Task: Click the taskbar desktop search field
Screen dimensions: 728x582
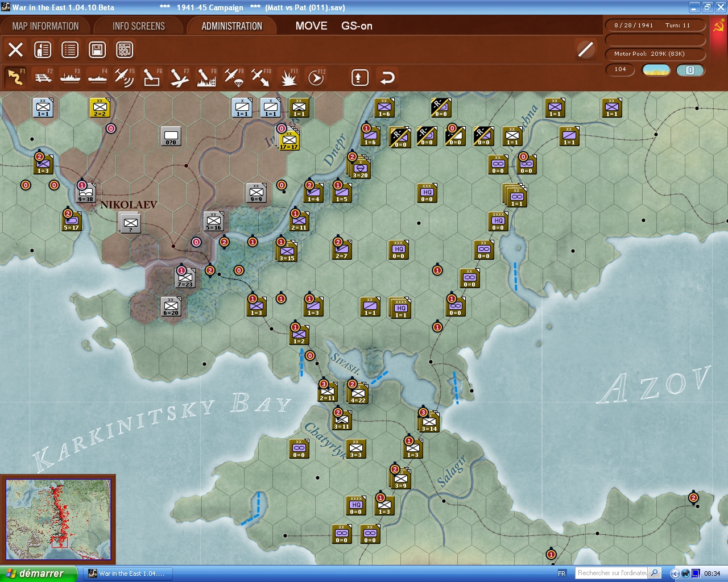Action: (612, 573)
